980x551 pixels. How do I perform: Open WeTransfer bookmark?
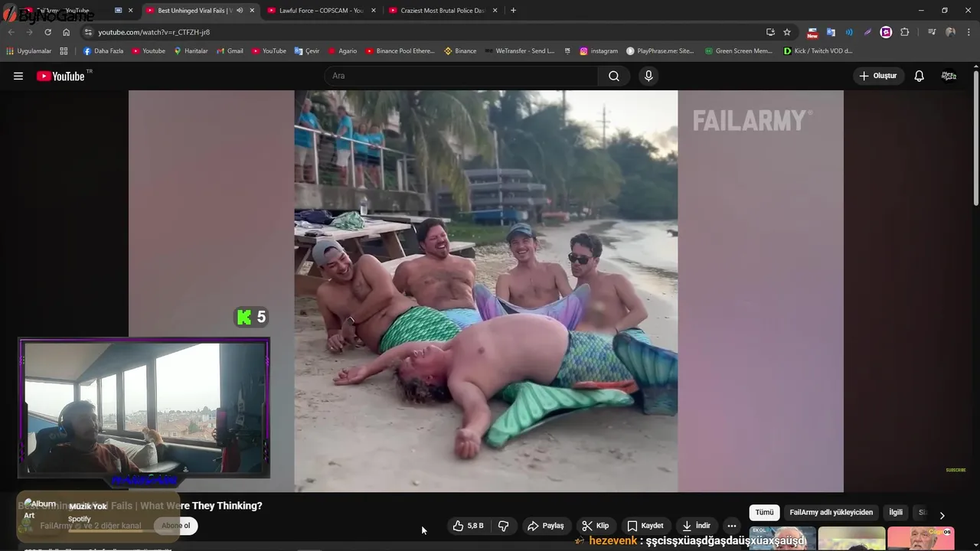point(519,51)
